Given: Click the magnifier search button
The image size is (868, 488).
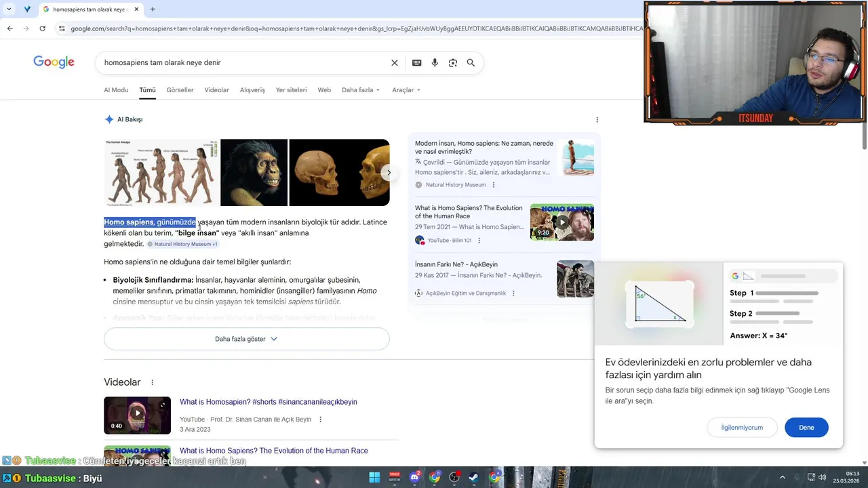Looking at the screenshot, I should click(471, 63).
